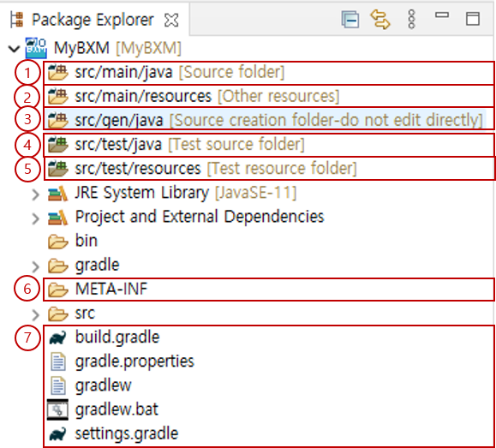Screen dimensions: 496x448
Task: Select src/test/java test source folder
Action: coord(268,145)
